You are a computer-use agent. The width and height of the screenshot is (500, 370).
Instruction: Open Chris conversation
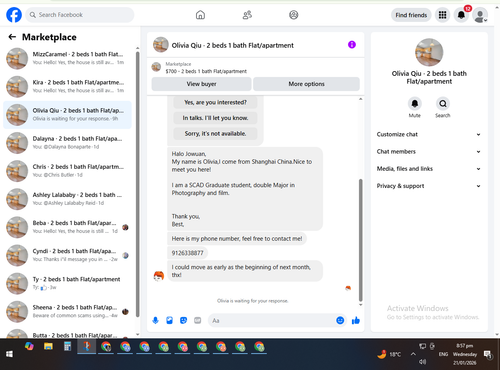[x=67, y=171]
